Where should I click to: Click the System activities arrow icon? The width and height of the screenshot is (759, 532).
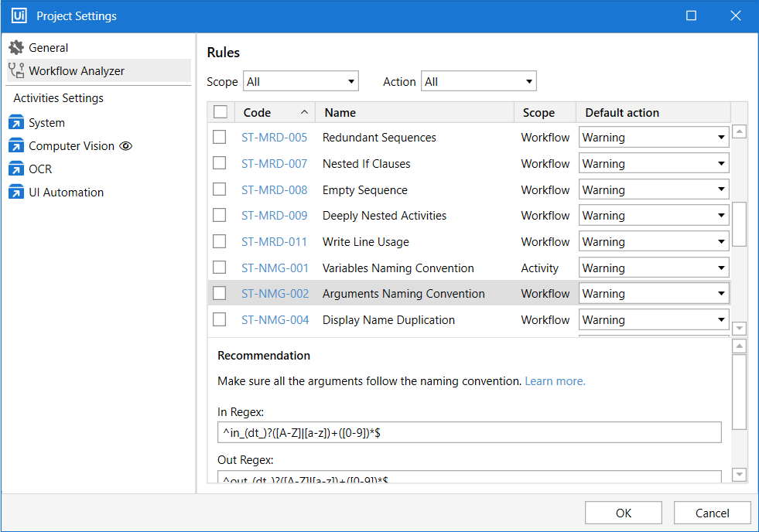click(x=16, y=123)
